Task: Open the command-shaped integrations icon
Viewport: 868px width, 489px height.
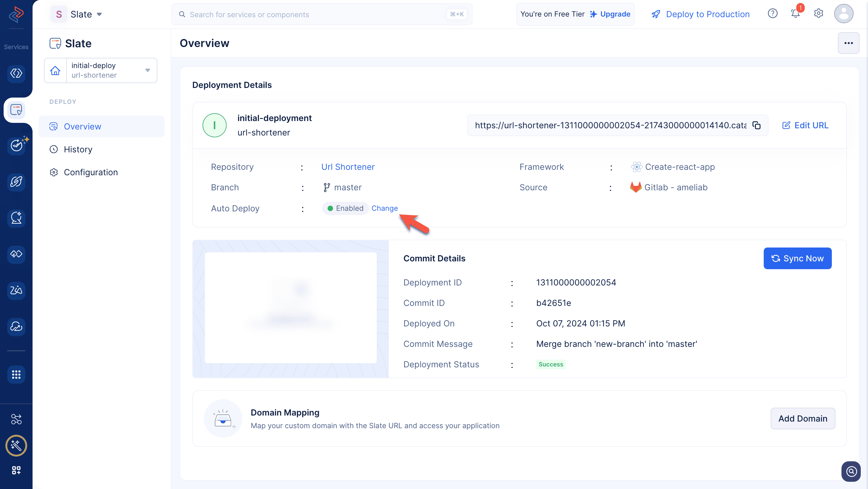Action: point(16,419)
